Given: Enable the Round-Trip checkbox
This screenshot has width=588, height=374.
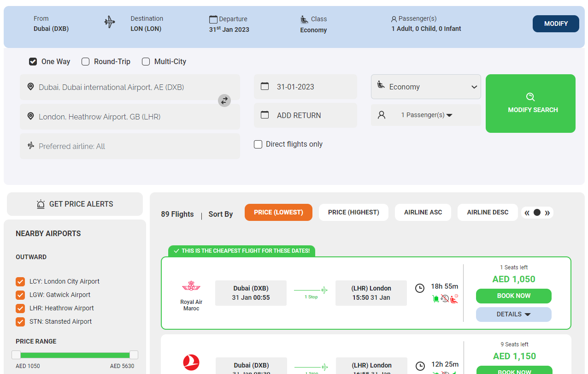Looking at the screenshot, I should 86,62.
